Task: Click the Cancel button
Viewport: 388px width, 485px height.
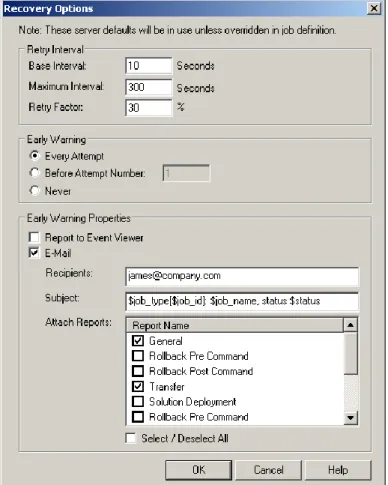Action: [x=268, y=470]
